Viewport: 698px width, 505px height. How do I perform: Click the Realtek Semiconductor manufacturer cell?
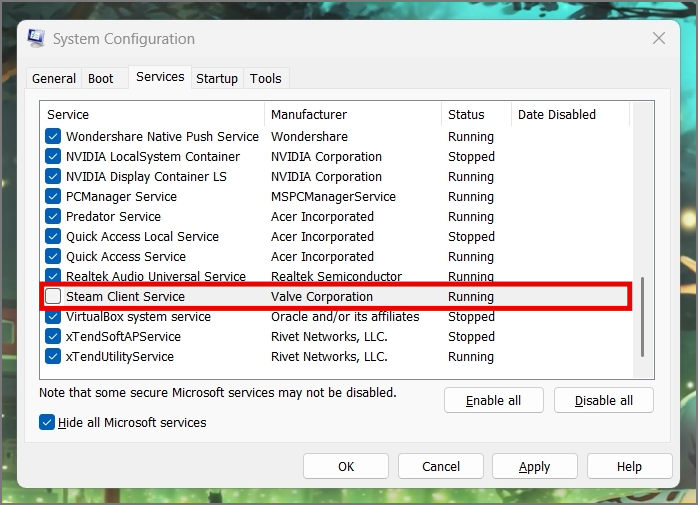click(337, 276)
